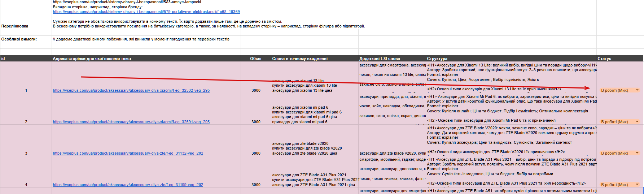Select LSI cell starting 'смартфон, мобільний, гаджет'

(392, 172)
